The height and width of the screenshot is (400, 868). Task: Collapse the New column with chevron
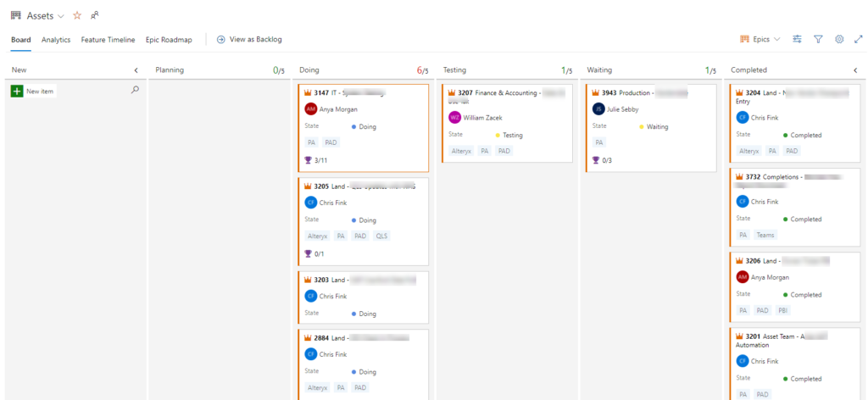tap(136, 70)
